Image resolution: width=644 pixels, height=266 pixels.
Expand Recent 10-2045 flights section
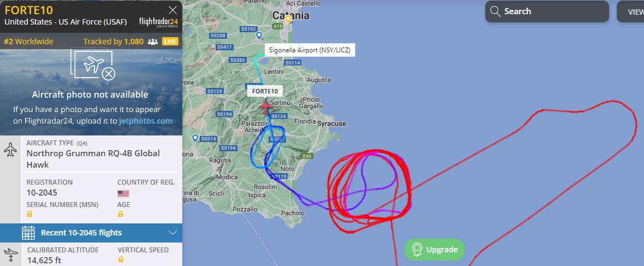pos(91,233)
